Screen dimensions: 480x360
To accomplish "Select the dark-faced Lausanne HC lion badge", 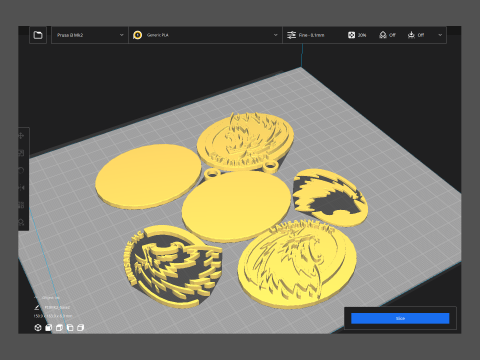I will point(173,267).
